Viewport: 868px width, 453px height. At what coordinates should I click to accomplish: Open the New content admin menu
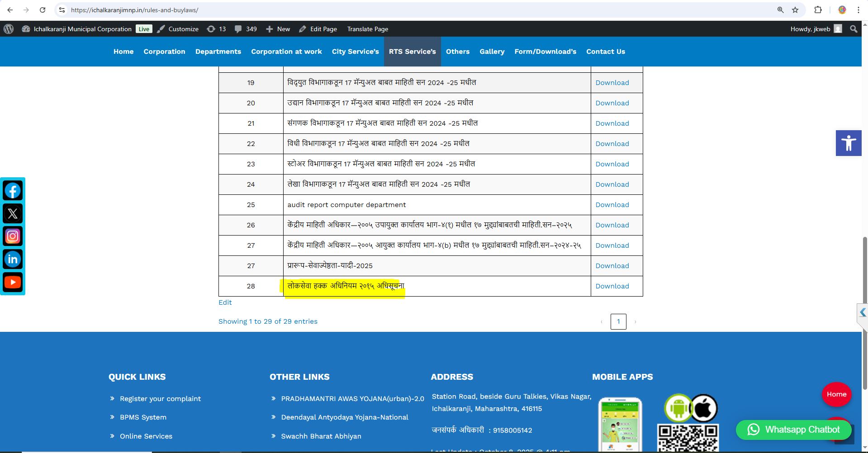point(278,29)
